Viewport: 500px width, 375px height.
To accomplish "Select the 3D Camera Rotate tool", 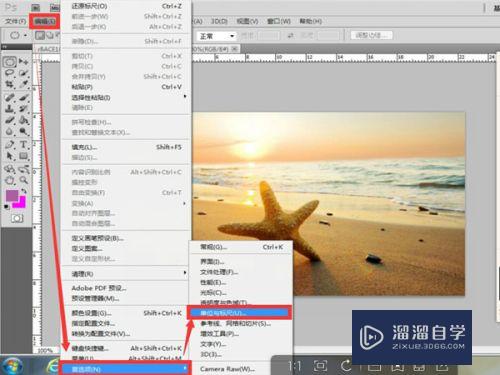I will coord(24,169).
